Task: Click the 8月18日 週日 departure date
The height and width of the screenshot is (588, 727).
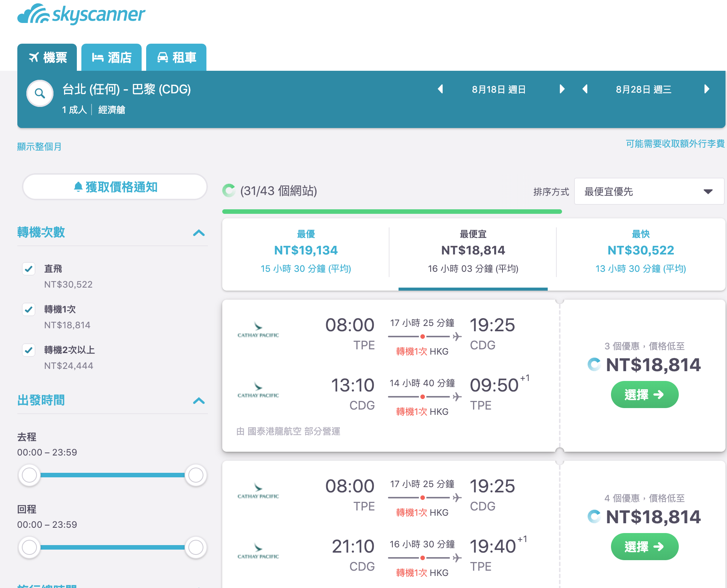Action: (x=499, y=90)
